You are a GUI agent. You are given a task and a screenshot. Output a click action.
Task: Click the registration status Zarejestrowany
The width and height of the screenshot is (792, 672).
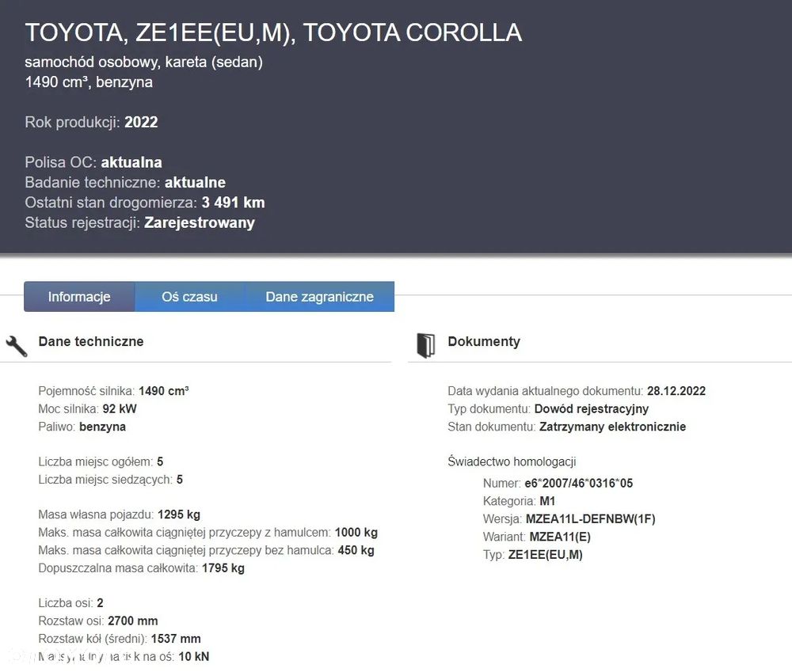click(x=200, y=222)
